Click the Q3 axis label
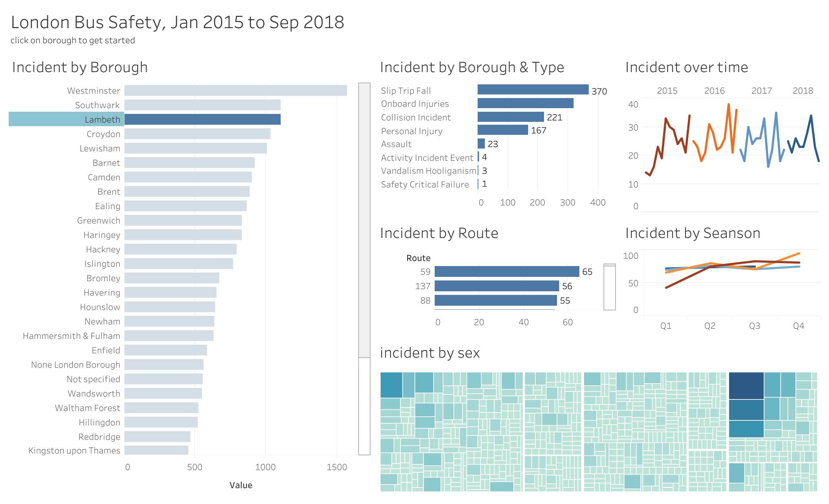Image resolution: width=829 pixels, height=504 pixels. 755,326
